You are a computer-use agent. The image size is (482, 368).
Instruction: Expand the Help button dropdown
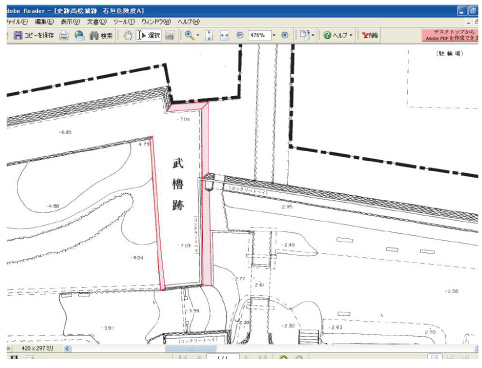[351, 35]
